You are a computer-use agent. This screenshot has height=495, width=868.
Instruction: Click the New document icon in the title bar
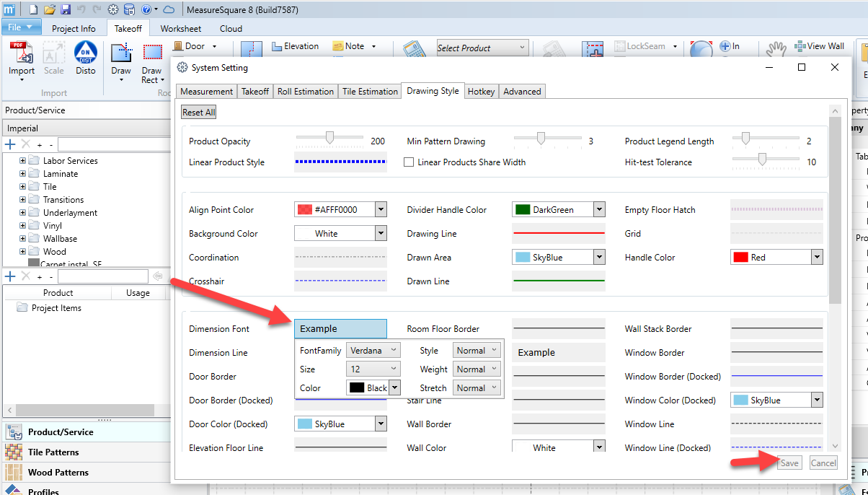pyautogui.click(x=34, y=9)
